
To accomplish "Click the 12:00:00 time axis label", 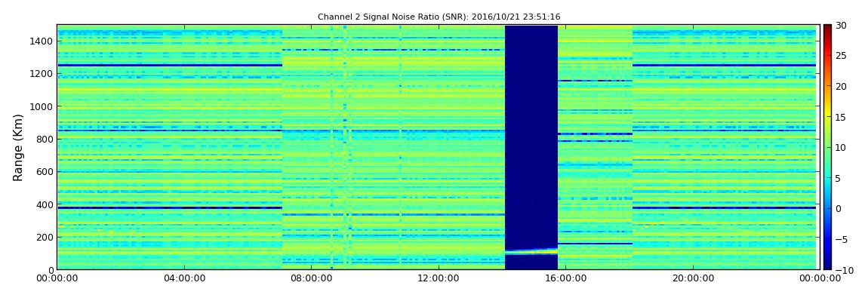I will (437, 279).
